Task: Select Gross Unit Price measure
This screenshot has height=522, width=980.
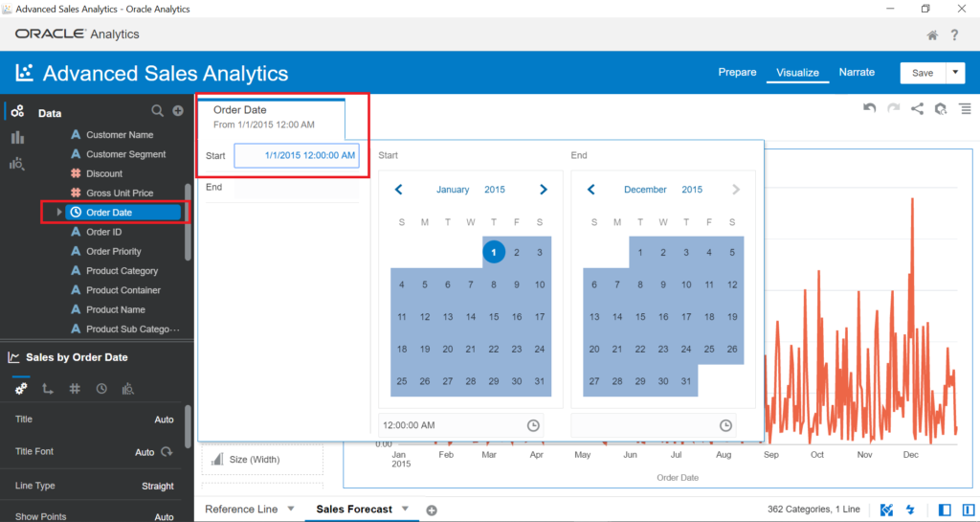Action: 120,193
